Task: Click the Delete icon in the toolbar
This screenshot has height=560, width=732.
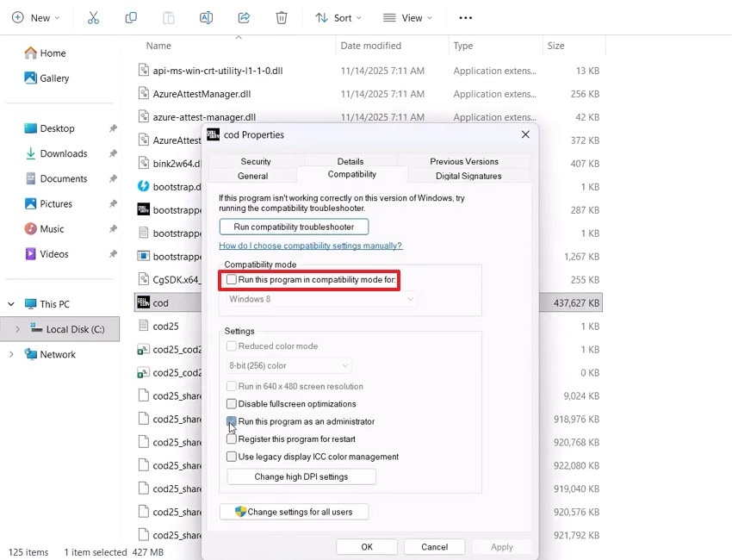Action: coord(282,17)
